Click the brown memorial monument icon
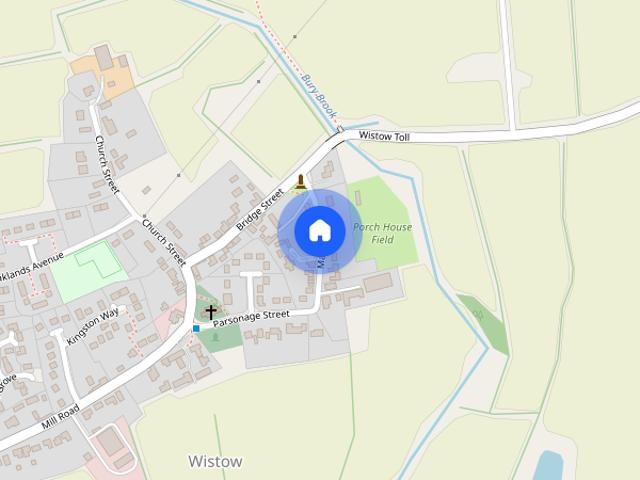The height and width of the screenshot is (480, 640). [x=301, y=182]
